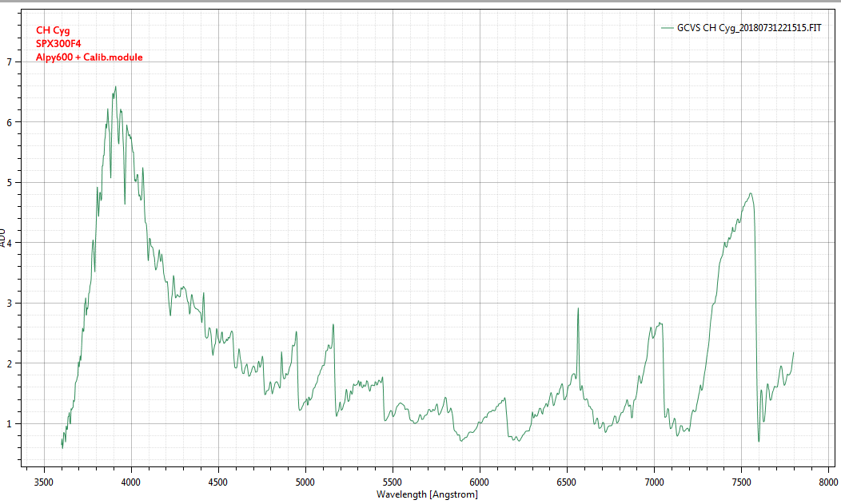Click the y-axis tick label 1
The image size is (841, 504).
point(9,423)
